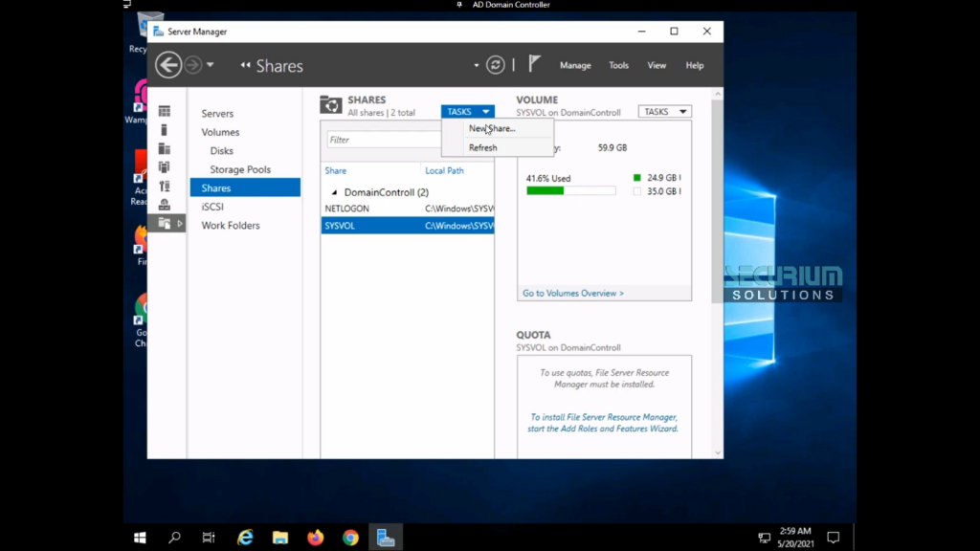Collapse the Shares TASKS dropdown
980x551 pixels.
tap(467, 111)
